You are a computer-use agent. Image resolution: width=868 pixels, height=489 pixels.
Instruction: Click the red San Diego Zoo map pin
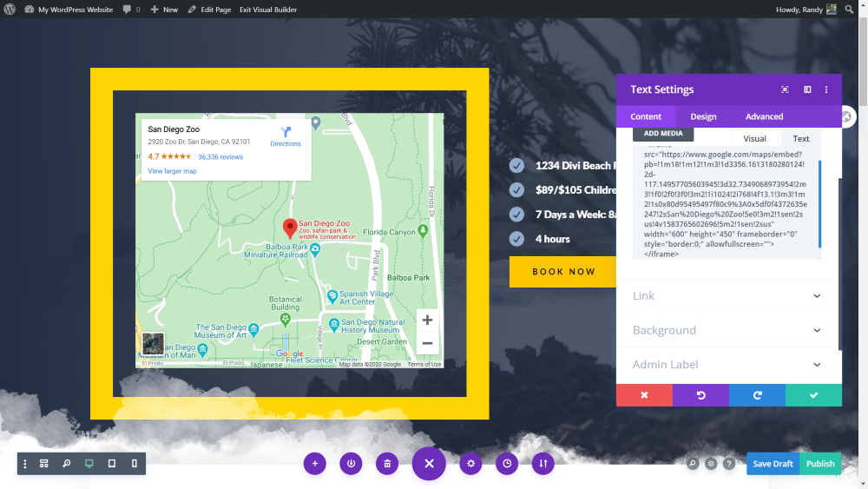[290, 228]
